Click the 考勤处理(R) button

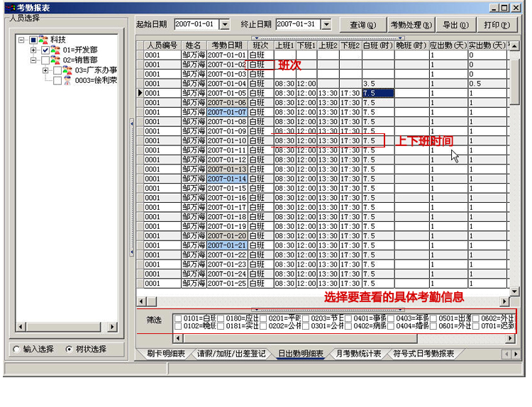tap(411, 25)
